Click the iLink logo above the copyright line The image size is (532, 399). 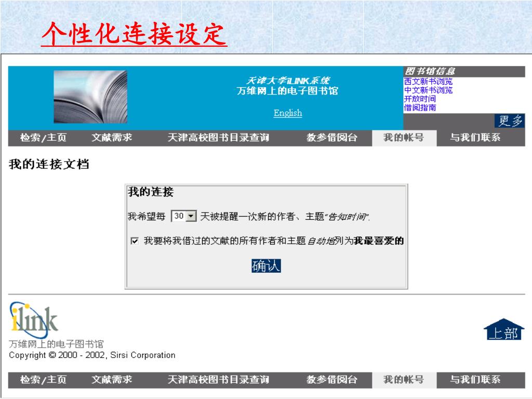pos(34,320)
